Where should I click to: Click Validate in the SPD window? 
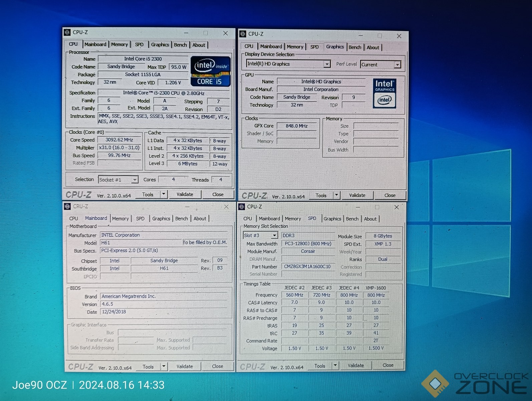pyautogui.click(x=356, y=366)
